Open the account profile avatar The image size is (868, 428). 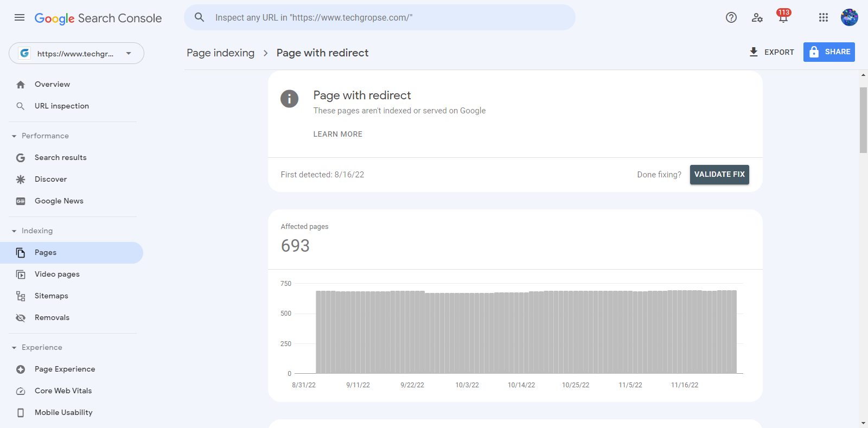click(x=850, y=17)
